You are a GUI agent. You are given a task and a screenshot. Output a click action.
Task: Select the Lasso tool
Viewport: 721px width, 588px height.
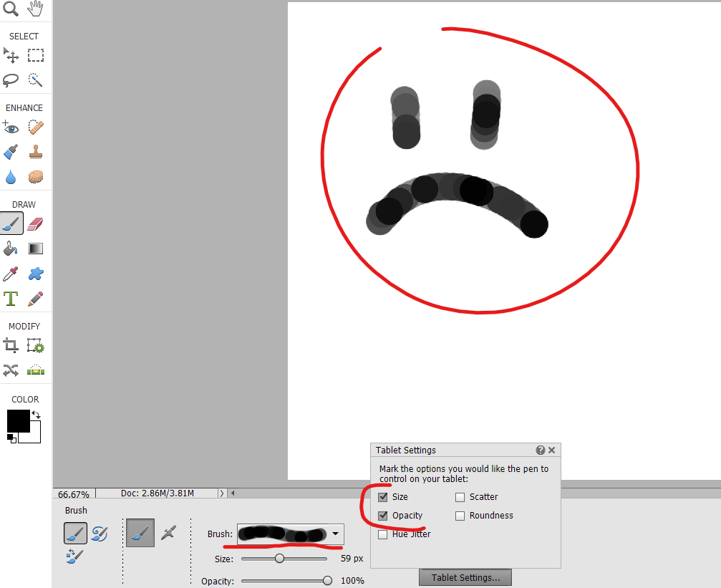10,80
